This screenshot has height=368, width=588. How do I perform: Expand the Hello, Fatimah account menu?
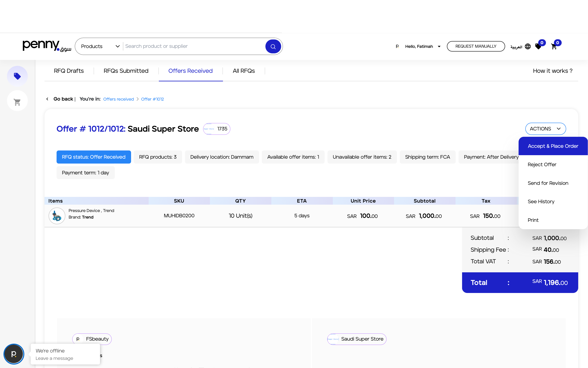pos(423,46)
